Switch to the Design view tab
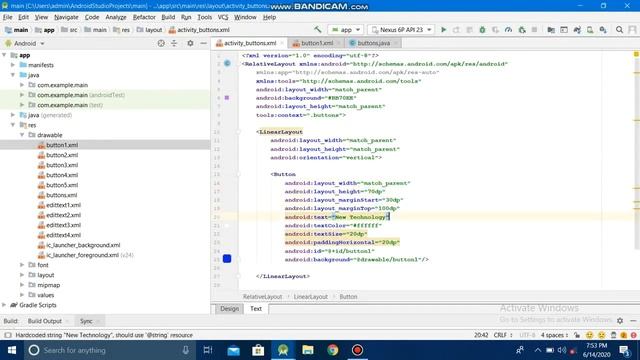 click(x=229, y=309)
